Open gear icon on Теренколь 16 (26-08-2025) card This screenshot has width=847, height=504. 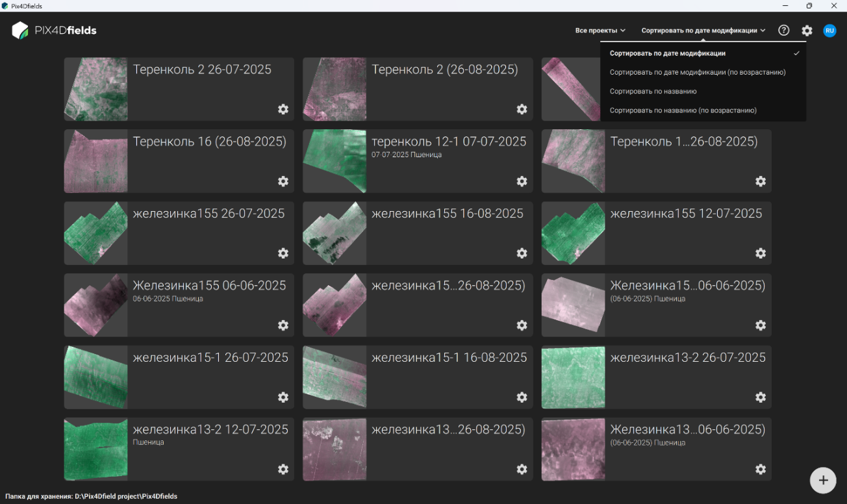pos(283,181)
